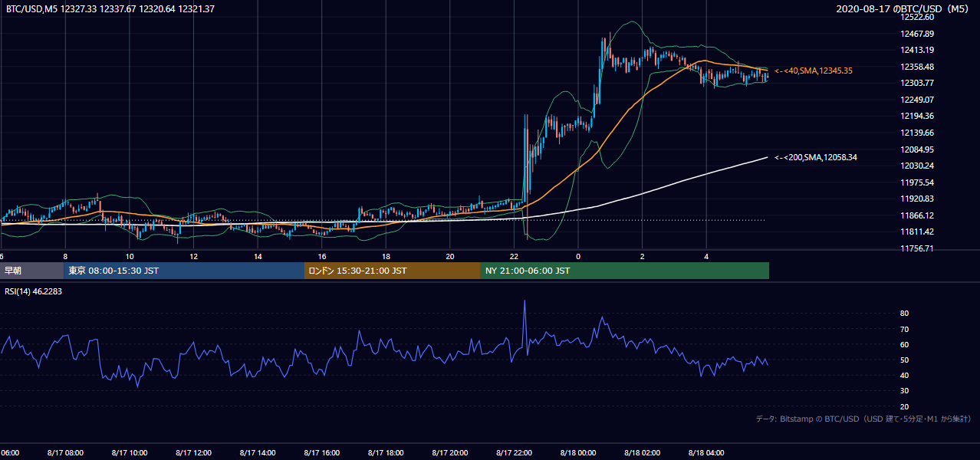Click the 12084.95 price axis label
Screen dimensions: 980x460
(x=917, y=149)
